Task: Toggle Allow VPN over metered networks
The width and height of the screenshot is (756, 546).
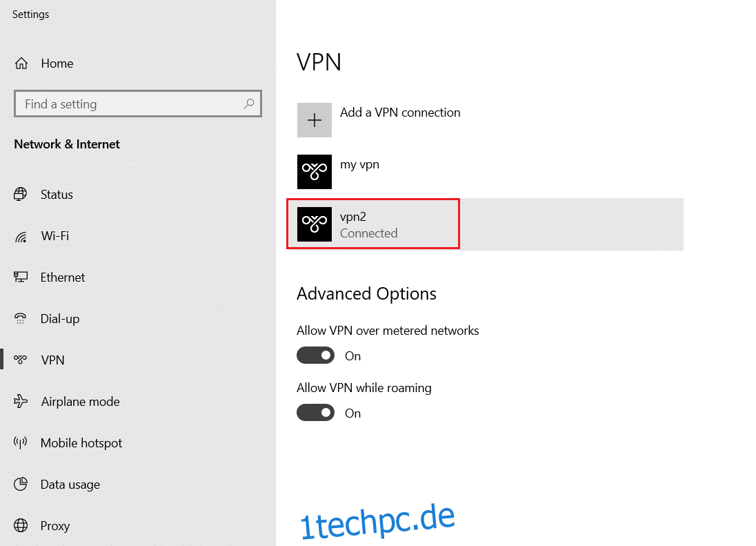Action: (x=315, y=355)
